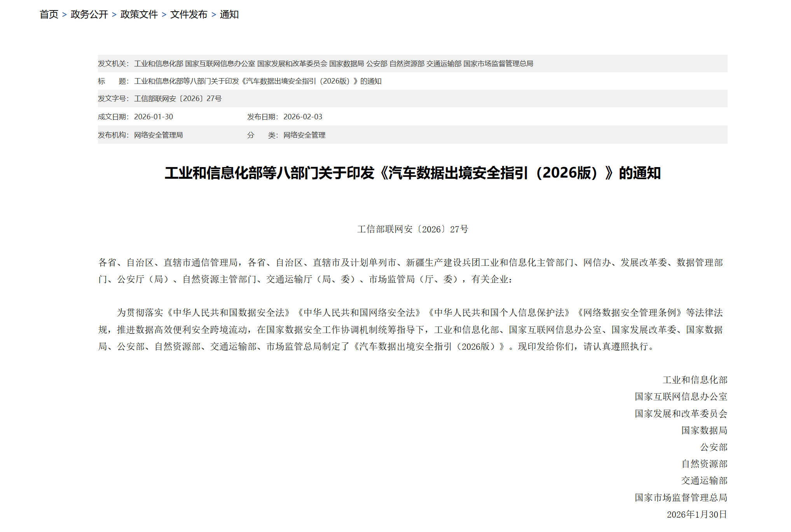Image resolution: width=791 pixels, height=532 pixels.
Task: Click the 工业和信息化部 signature line
Action: click(695, 380)
